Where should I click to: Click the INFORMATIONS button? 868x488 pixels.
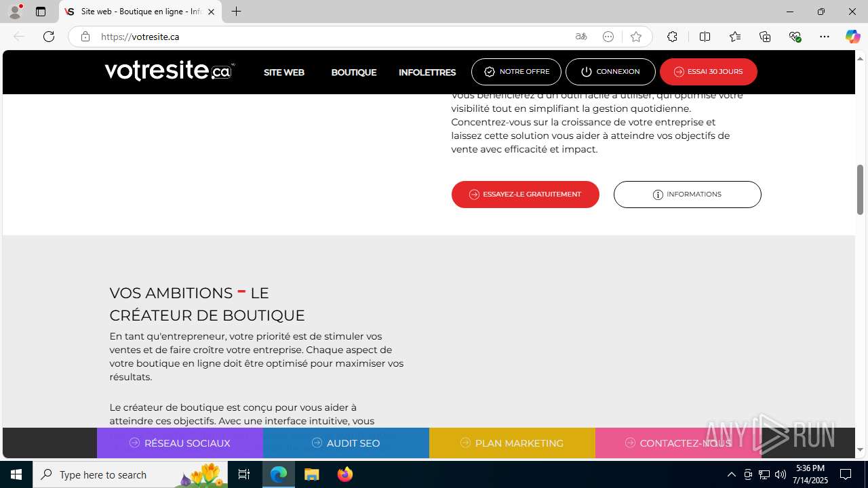point(688,195)
